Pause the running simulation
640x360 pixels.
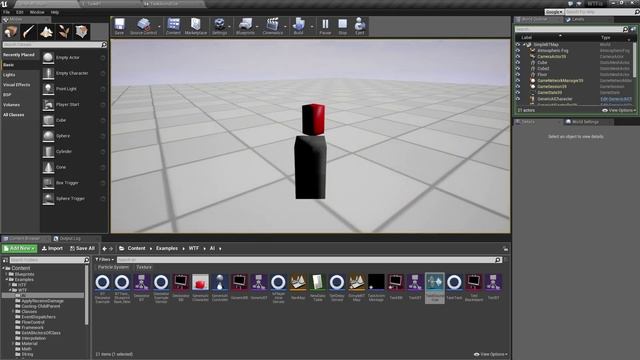(x=325, y=26)
